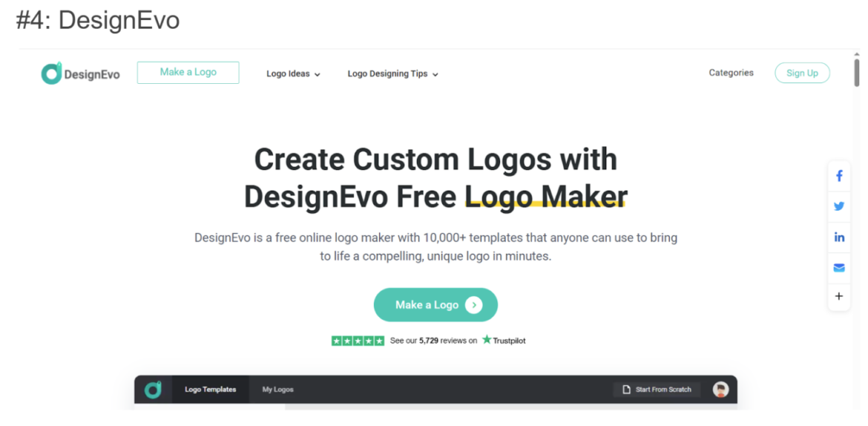Switch to the Logo Templates tab
This screenshot has width=868, height=426.
[211, 390]
